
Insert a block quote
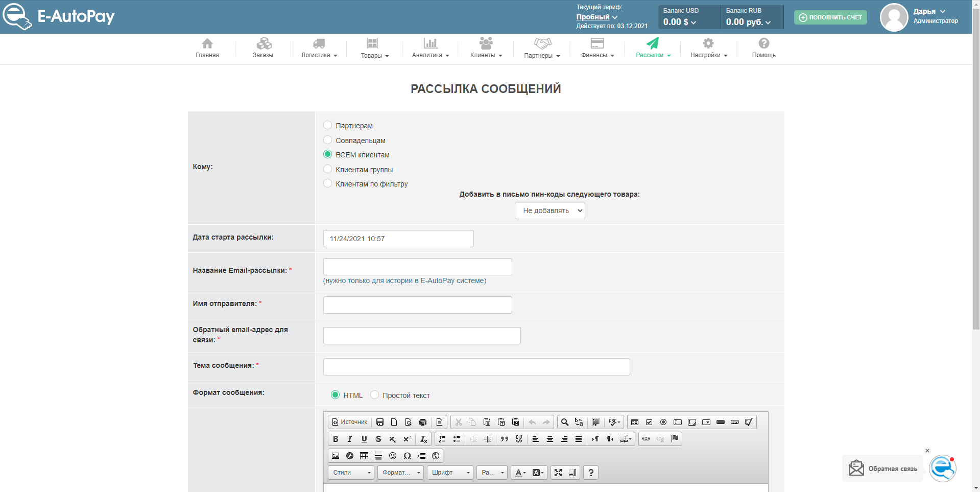505,439
